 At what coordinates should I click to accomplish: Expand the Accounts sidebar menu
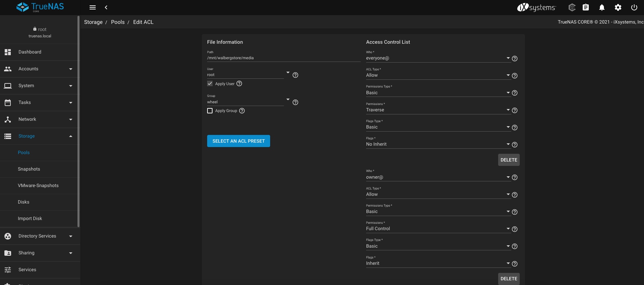pyautogui.click(x=71, y=69)
